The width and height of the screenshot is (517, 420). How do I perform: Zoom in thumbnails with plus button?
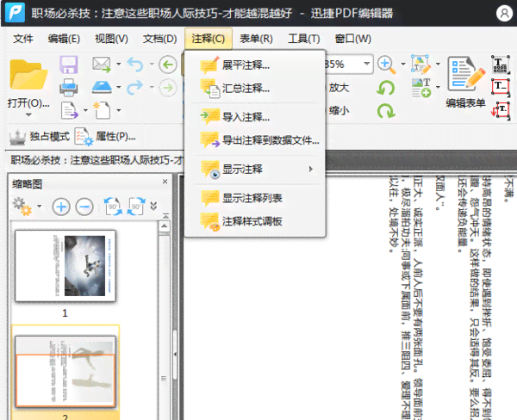point(61,207)
